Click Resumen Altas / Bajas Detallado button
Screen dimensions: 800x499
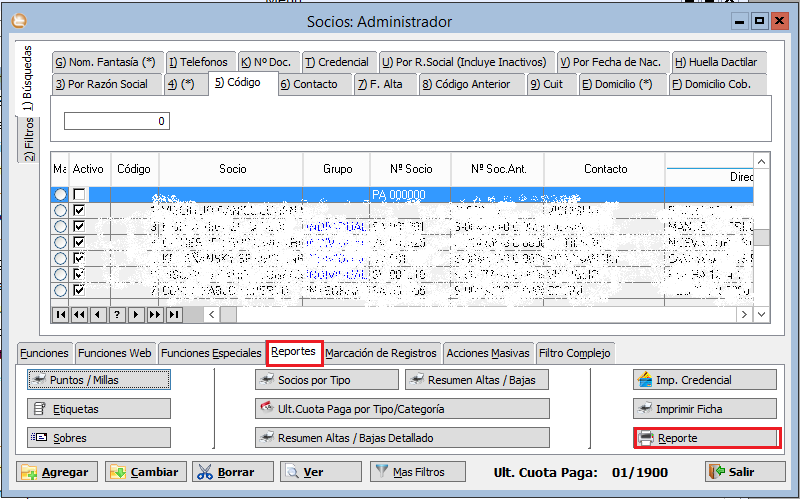401,438
